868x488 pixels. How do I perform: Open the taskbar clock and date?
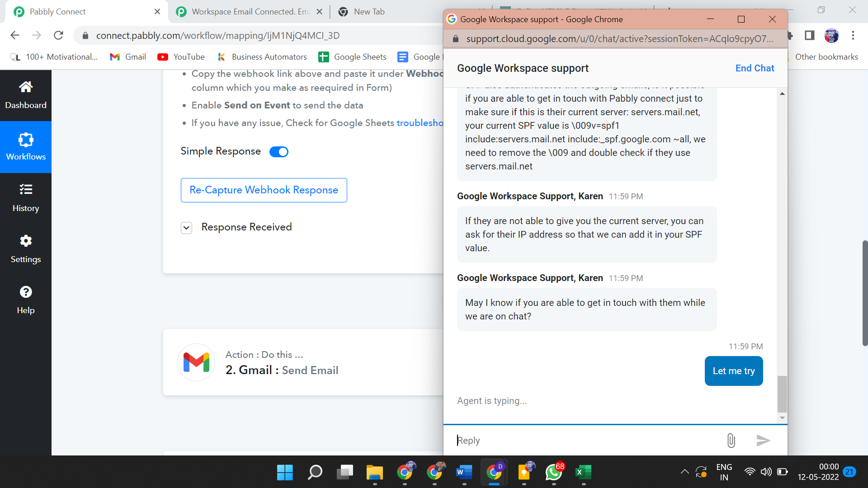pos(818,472)
